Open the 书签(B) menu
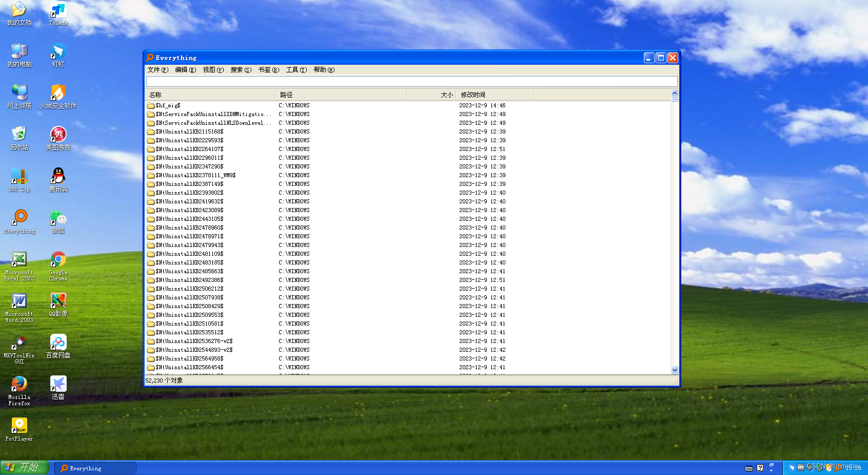Screen dimensions: 868x475 [x=268, y=70]
